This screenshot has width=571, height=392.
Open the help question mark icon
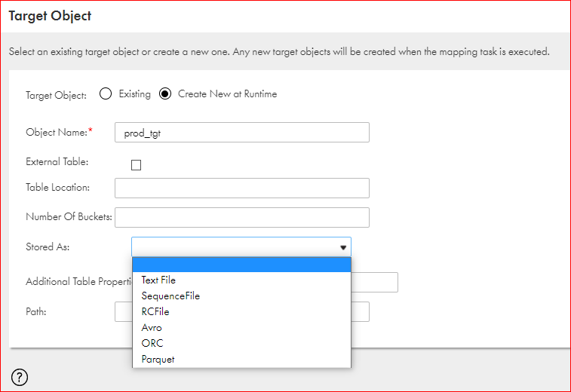(x=20, y=377)
